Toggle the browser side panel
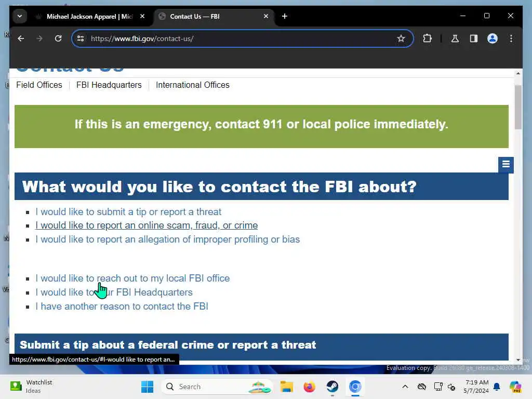Image resolution: width=532 pixels, height=399 pixels. (474, 38)
